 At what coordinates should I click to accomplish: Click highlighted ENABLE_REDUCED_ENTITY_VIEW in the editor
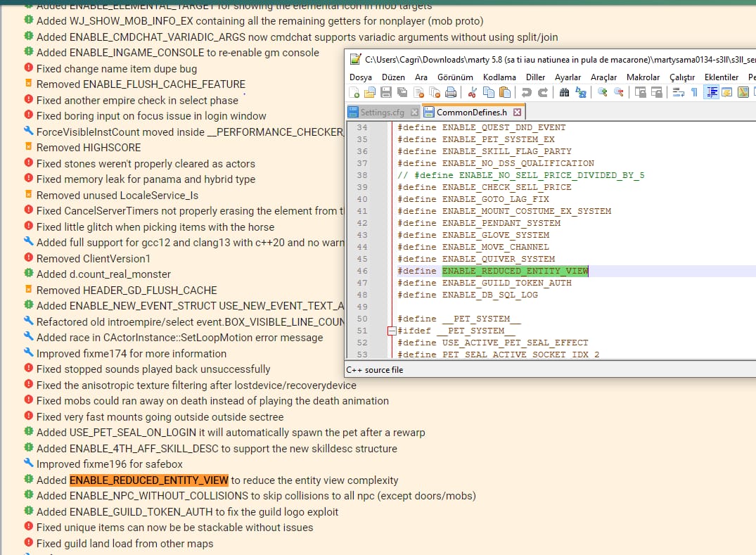coord(515,271)
